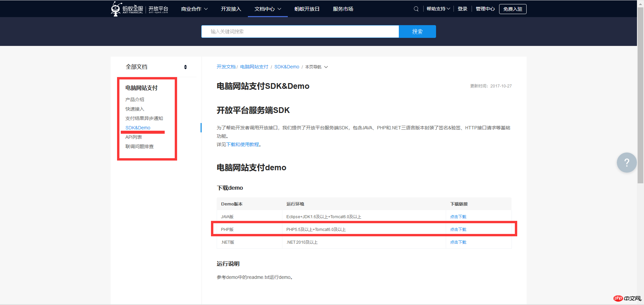
Task: Open the 帮助支持 dropdown
Action: tap(438, 9)
